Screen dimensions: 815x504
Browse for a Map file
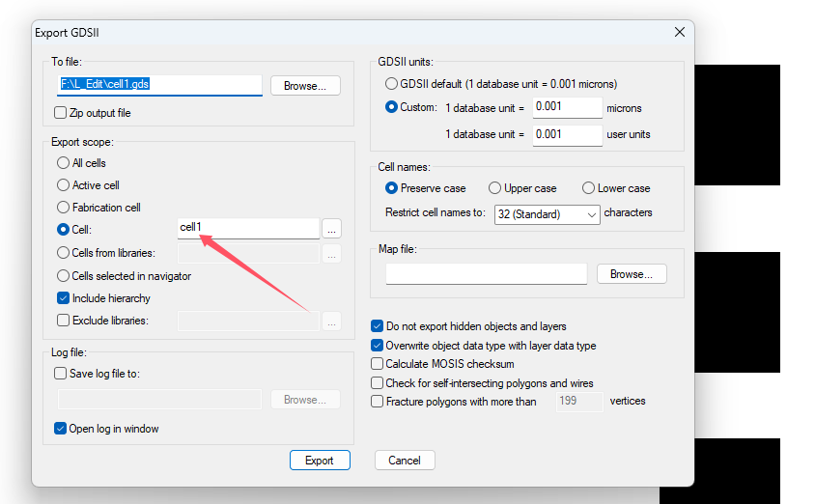click(632, 274)
